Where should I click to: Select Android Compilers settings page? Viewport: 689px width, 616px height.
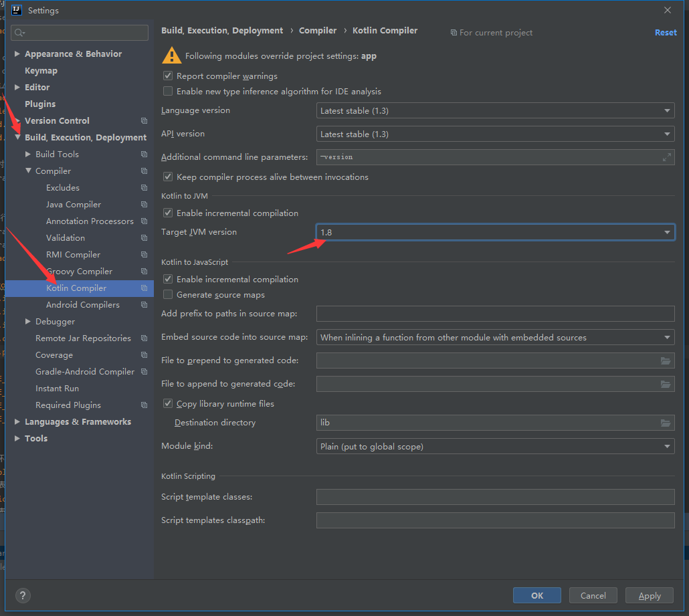tap(82, 304)
